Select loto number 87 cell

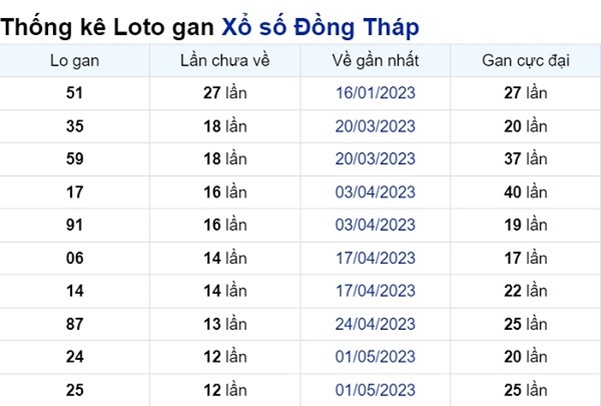pos(75,324)
